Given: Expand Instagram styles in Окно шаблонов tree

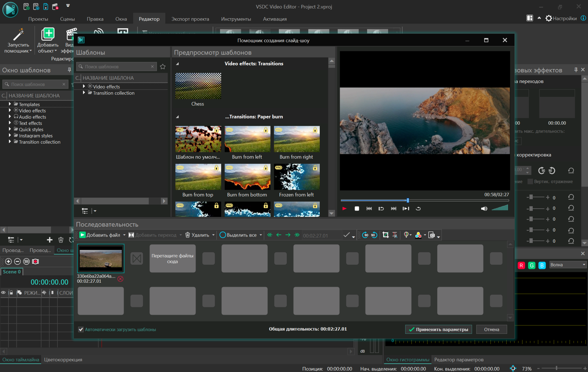Looking at the screenshot, I should tap(10, 135).
